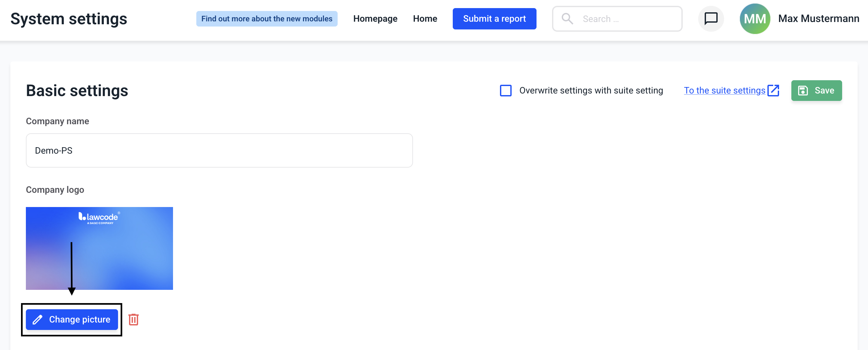The image size is (868, 350).
Task: Click into the Search text box
Action: coord(627,18)
